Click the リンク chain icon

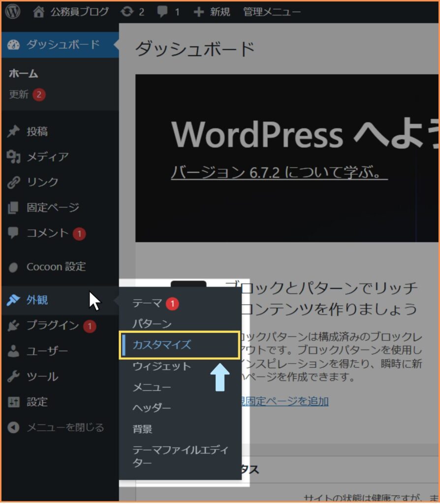13,182
